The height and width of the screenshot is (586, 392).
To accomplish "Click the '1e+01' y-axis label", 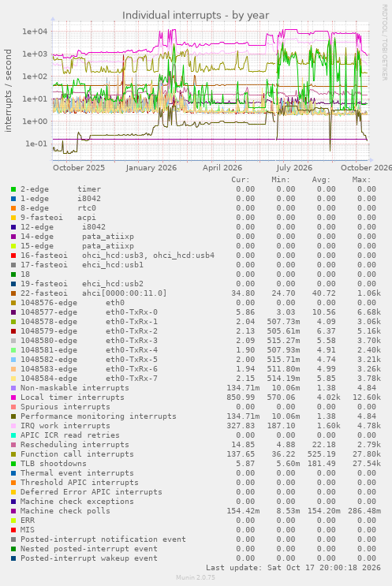I will (35, 99).
